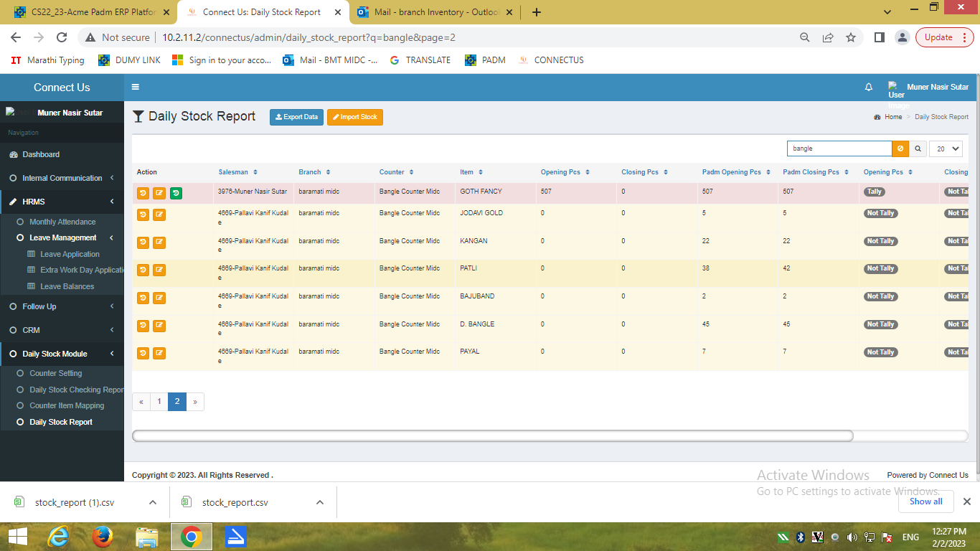Open Leave Balances sidebar item
This screenshot has height=551, width=980.
coord(67,286)
